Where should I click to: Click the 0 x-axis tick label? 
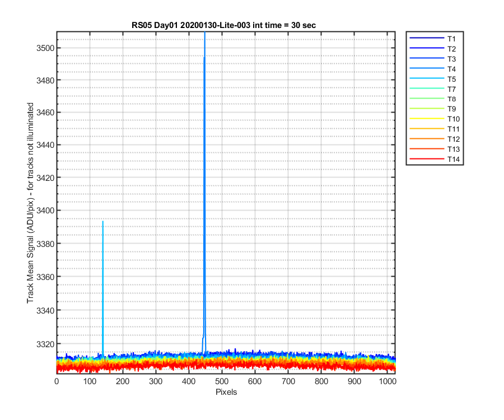click(x=57, y=381)
